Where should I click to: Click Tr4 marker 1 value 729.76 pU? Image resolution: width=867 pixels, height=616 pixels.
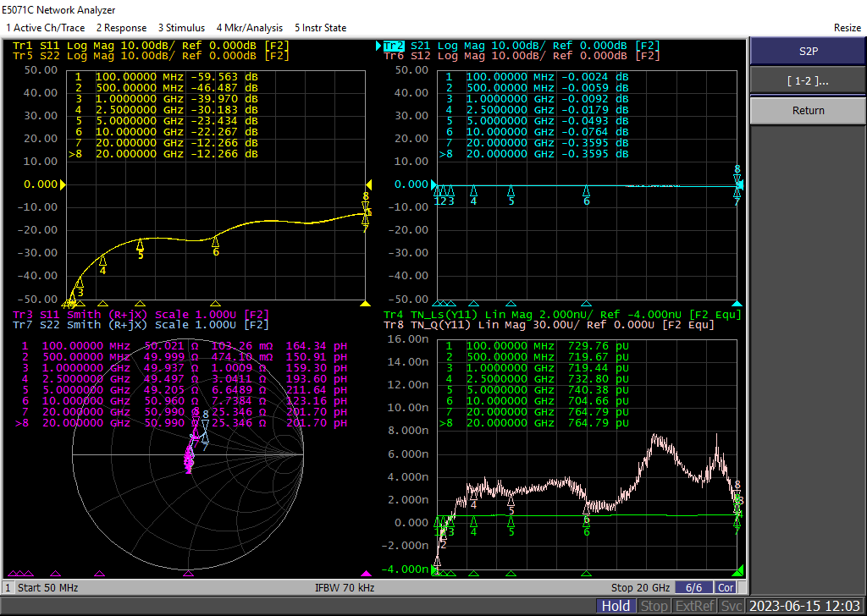(599, 346)
